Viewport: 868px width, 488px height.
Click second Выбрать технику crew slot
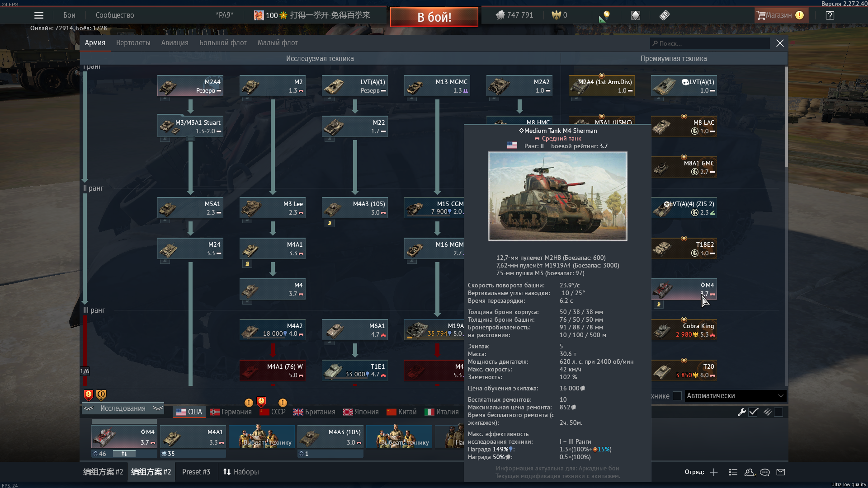pyautogui.click(x=399, y=436)
